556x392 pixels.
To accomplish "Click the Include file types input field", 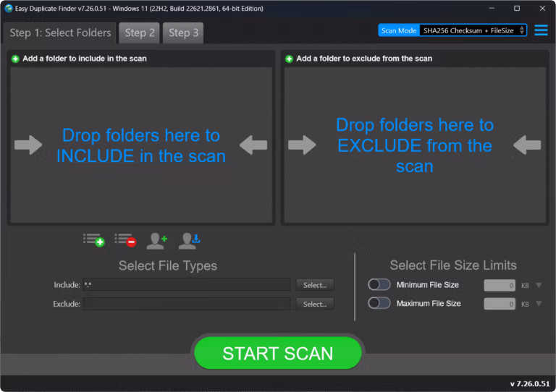I will click(187, 285).
